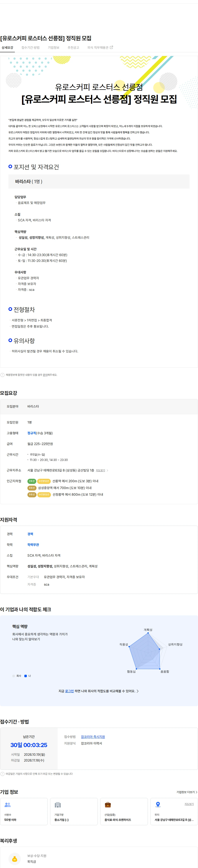Viewport: 198px width, 868px height.
Task: Go to the 추천공고 tab
Action: coord(73,48)
